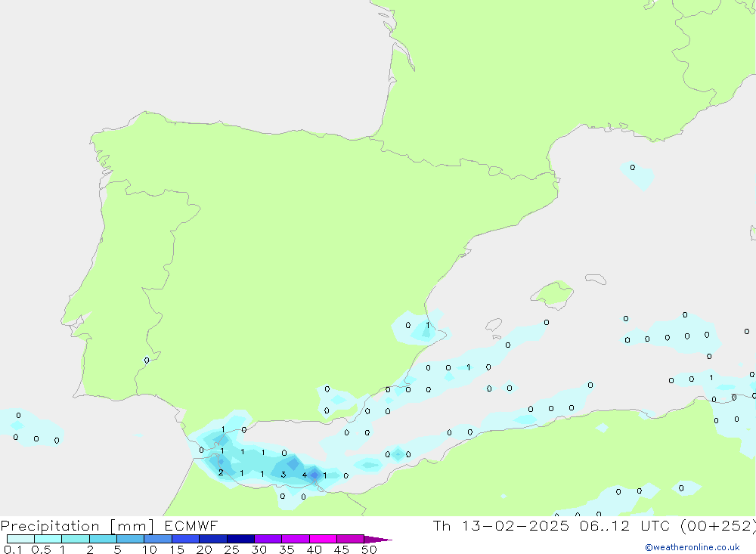Image resolution: width=756 pixels, height=554 pixels.
Task: Click the "13-02-2025" date text
Action: (516, 525)
